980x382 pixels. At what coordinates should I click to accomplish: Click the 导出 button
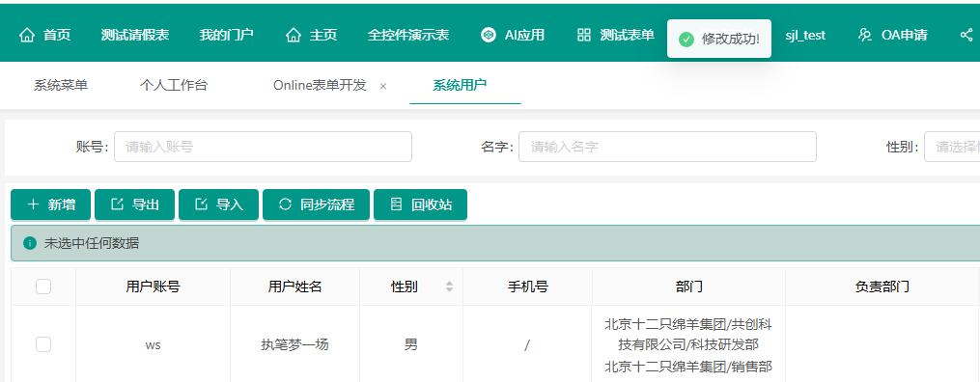134,205
